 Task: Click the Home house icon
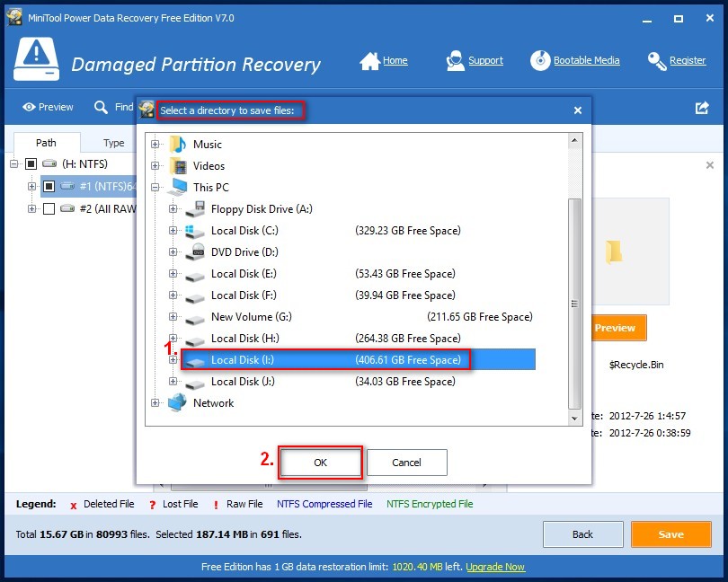370,61
